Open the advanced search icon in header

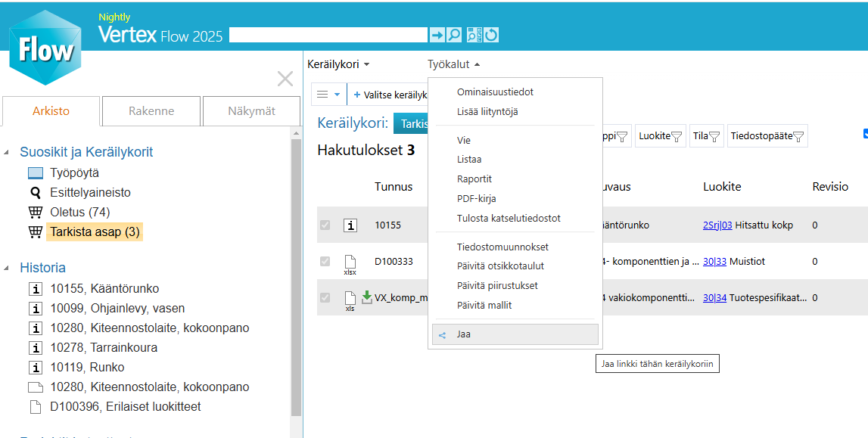pyautogui.click(x=474, y=35)
